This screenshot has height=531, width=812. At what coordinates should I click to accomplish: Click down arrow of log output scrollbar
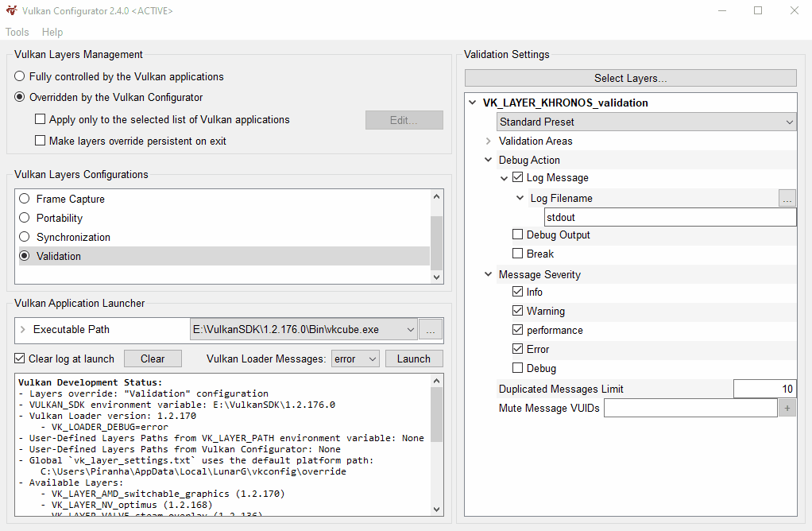click(x=436, y=510)
